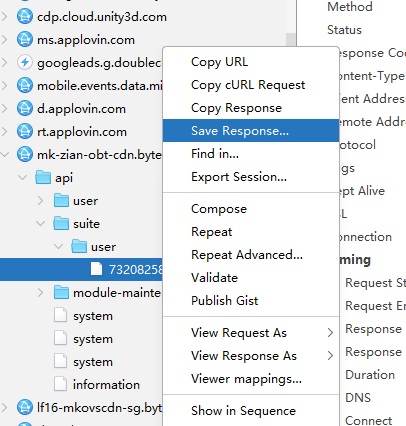Collapse the mk-zian-obt-cdn host node
This screenshot has height=426, width=406.
tap(5, 154)
